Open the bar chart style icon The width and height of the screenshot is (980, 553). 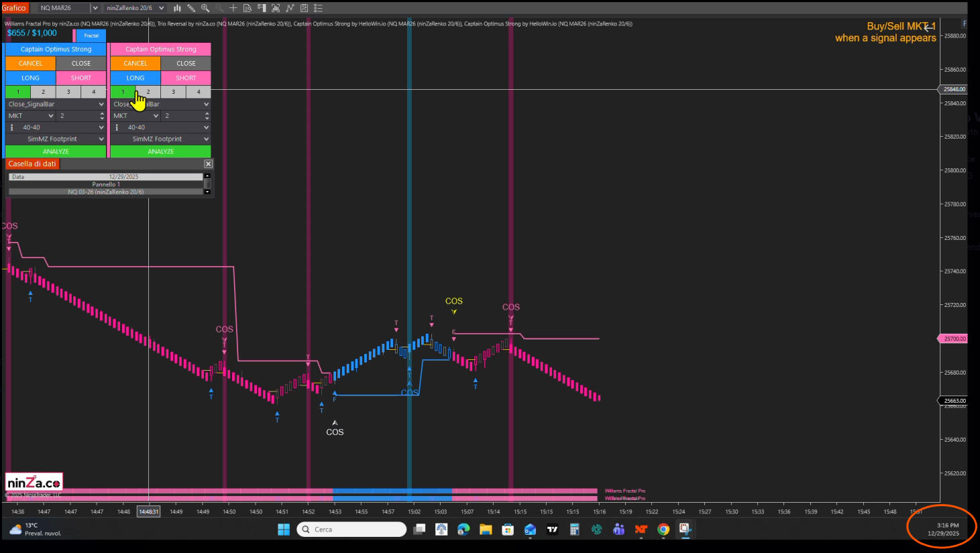177,8
